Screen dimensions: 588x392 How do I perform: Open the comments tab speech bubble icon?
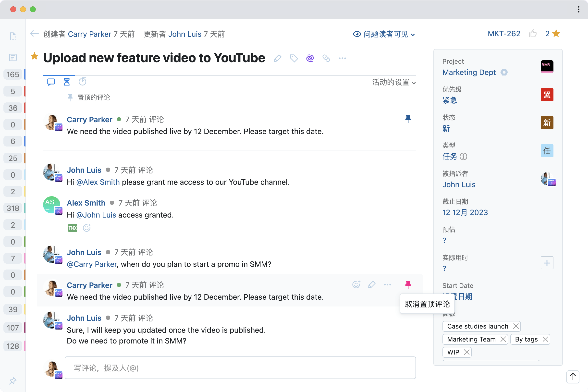pos(51,82)
